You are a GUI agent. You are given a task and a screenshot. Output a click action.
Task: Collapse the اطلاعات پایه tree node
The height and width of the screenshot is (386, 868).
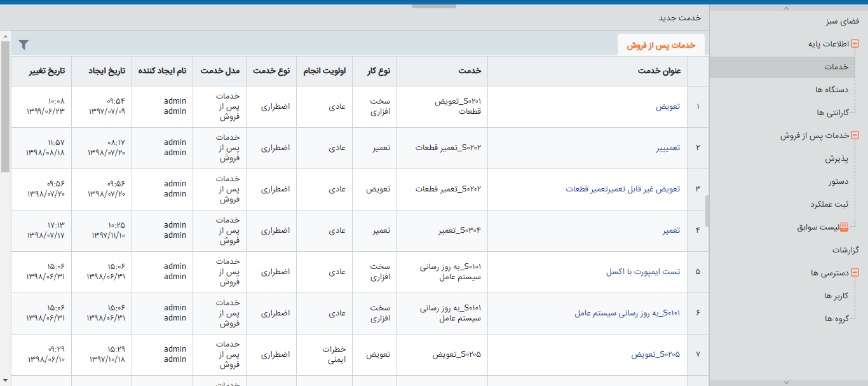pyautogui.click(x=855, y=45)
